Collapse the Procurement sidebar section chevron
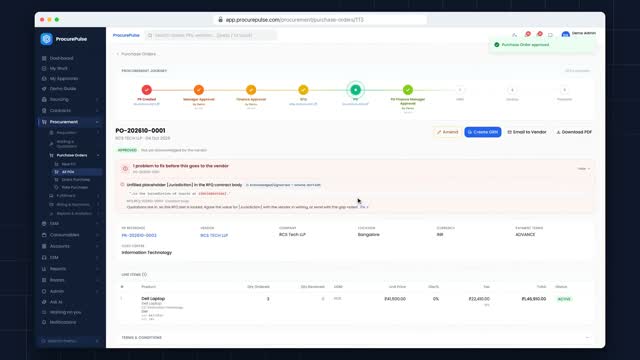This screenshot has height=360, width=640. pyautogui.click(x=97, y=122)
